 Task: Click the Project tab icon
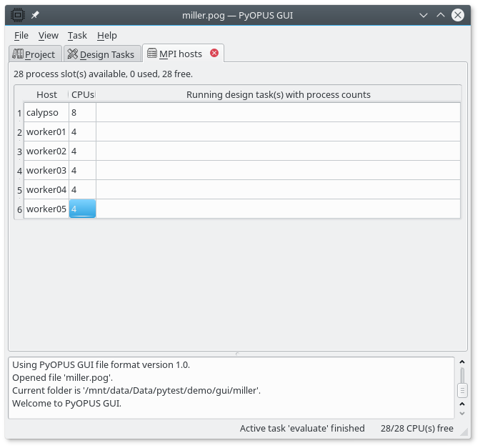pyautogui.click(x=18, y=54)
